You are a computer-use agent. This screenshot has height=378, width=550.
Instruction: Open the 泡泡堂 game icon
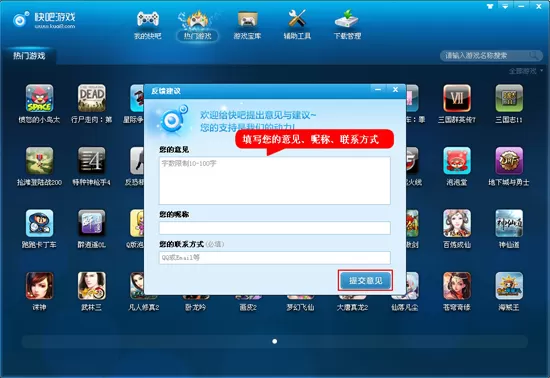coord(457,161)
